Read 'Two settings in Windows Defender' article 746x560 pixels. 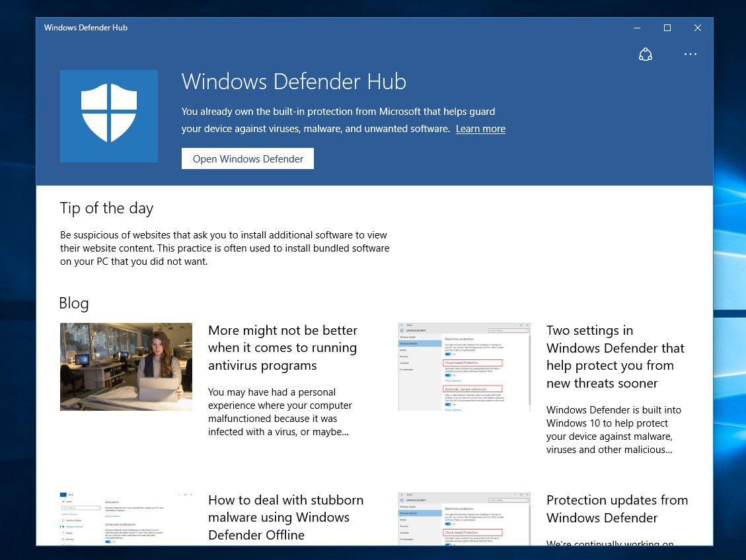tap(615, 357)
